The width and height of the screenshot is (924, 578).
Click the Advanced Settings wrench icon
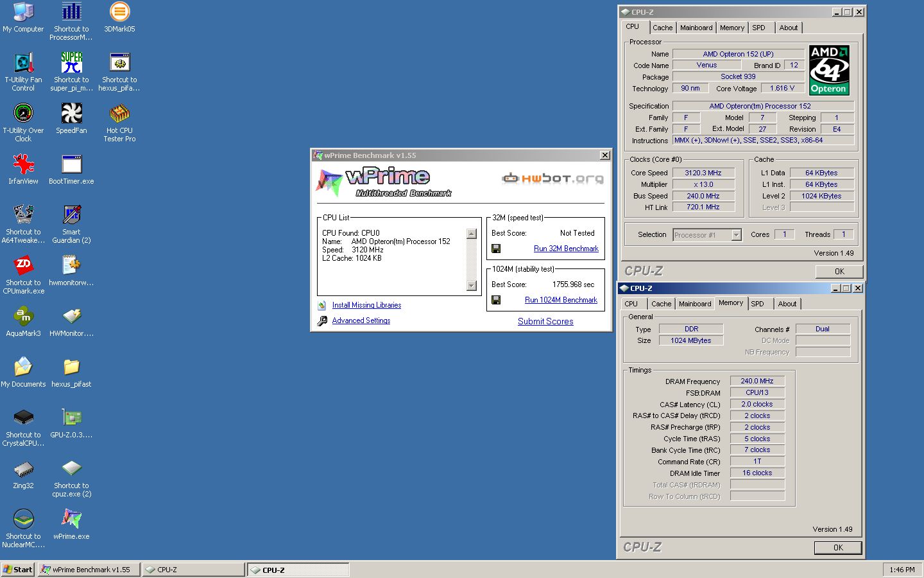322,320
